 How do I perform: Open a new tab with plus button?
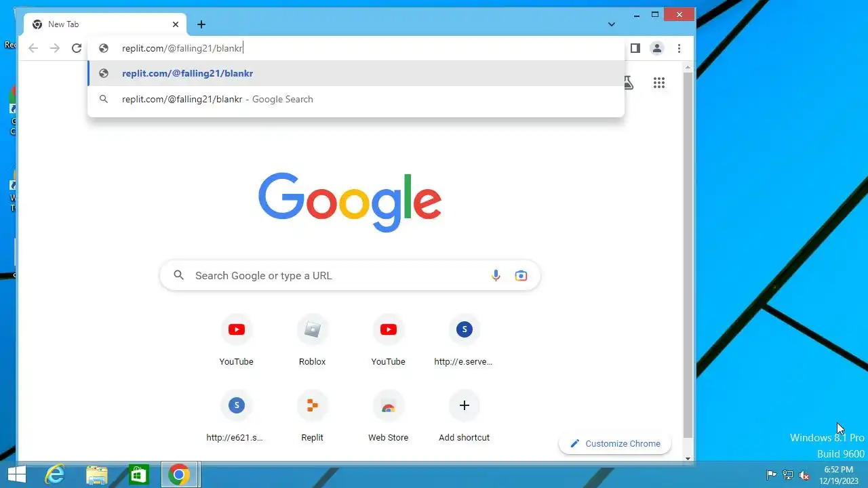tap(201, 24)
